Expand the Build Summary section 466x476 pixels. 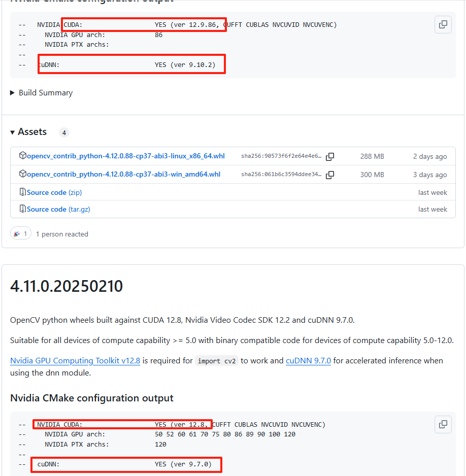42,92
